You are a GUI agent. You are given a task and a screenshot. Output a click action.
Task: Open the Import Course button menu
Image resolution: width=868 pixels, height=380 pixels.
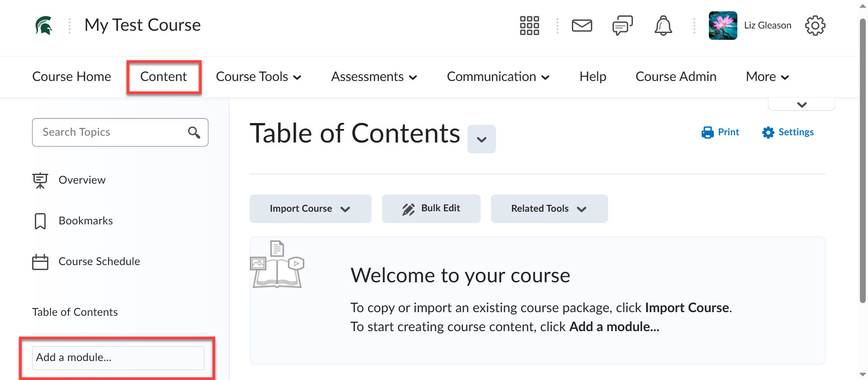pos(310,209)
